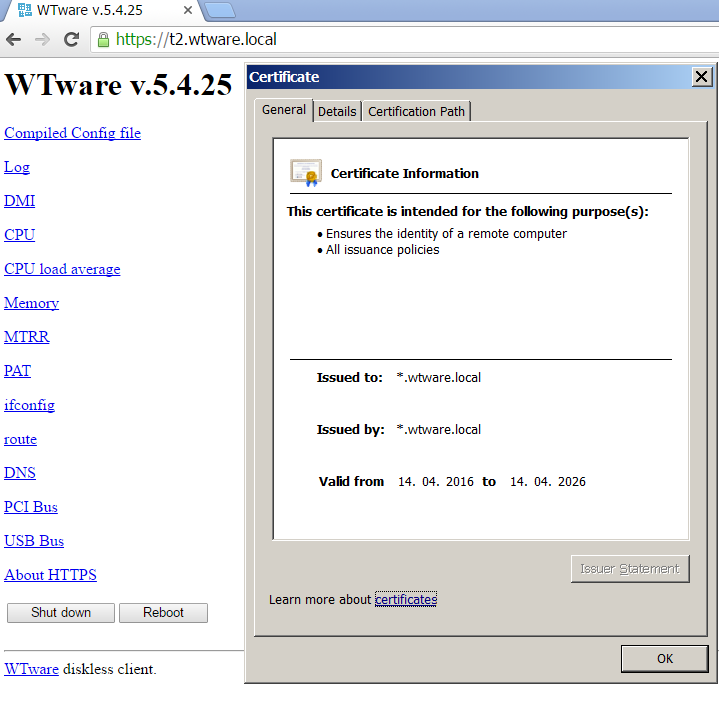View the About HTTPS page

coord(50,575)
